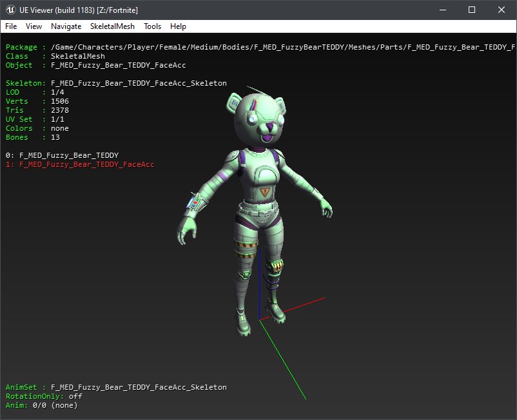Click the Tris value 2378
The image size is (517, 420).
point(60,110)
